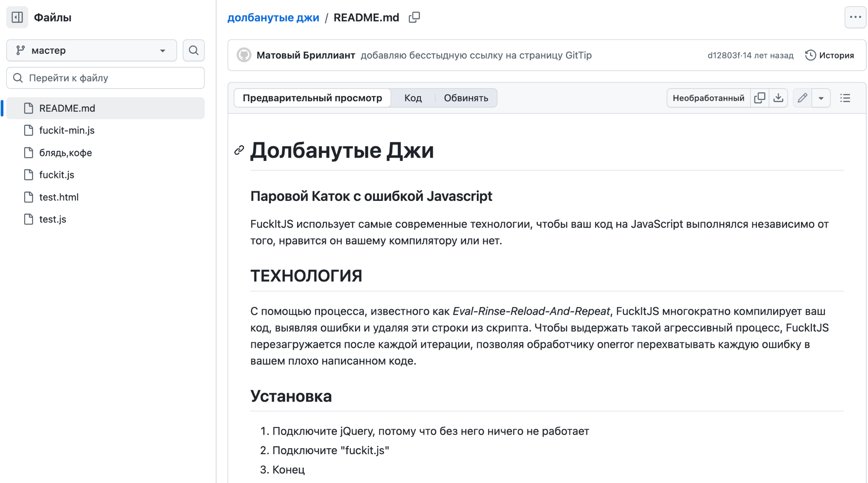Collapse the file tree side panel
The height and width of the screenshot is (483, 868).
click(17, 17)
